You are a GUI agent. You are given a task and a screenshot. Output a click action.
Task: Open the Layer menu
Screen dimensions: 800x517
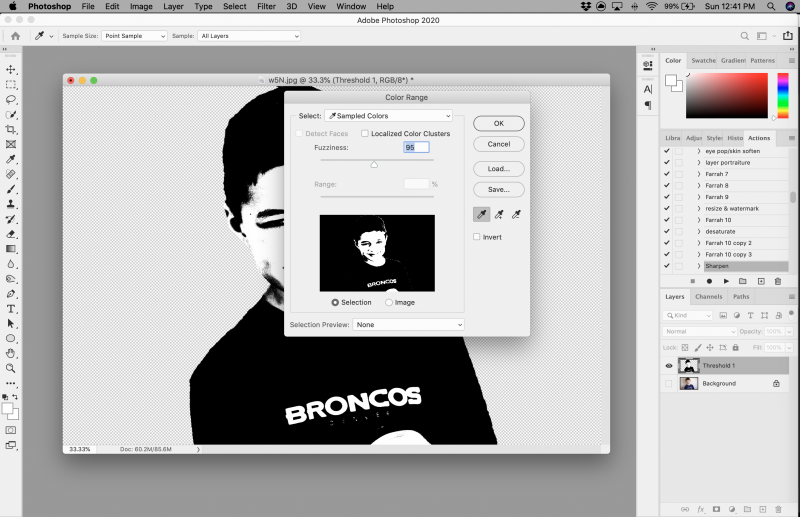coord(173,6)
